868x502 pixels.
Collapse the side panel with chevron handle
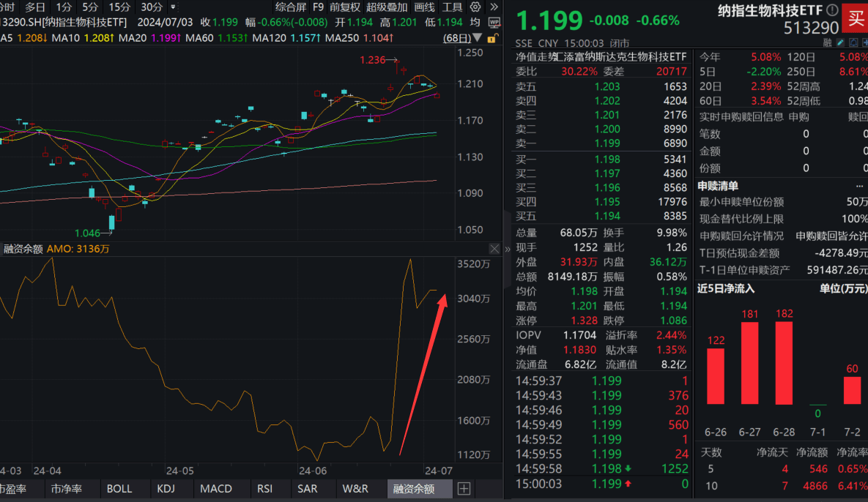pos(507,250)
